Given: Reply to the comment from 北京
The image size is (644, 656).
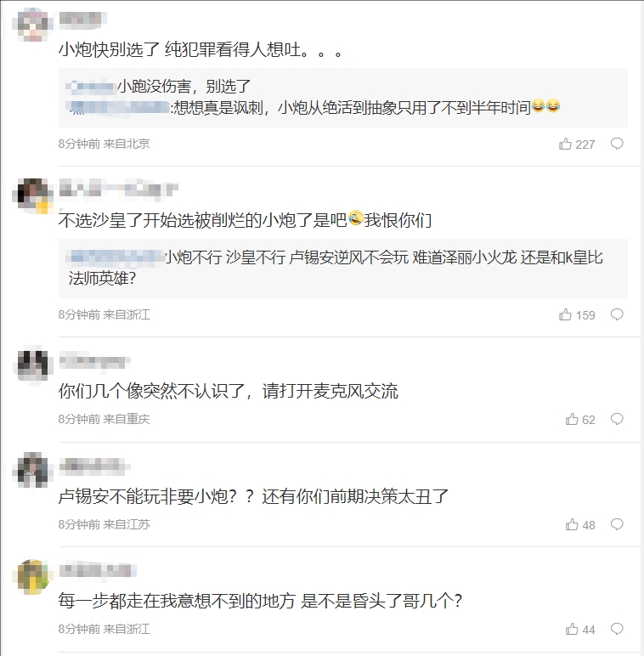Looking at the screenshot, I should 617,144.
